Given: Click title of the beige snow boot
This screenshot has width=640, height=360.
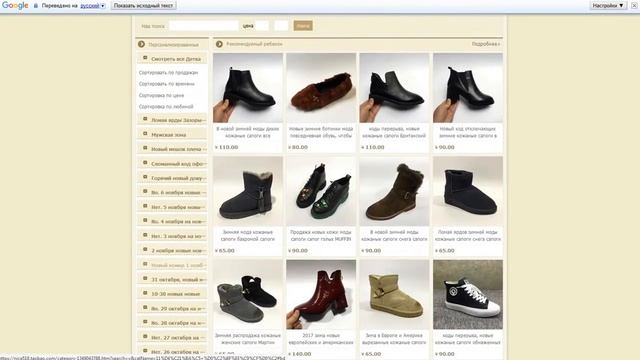Looking at the screenshot, I should coord(394,339).
